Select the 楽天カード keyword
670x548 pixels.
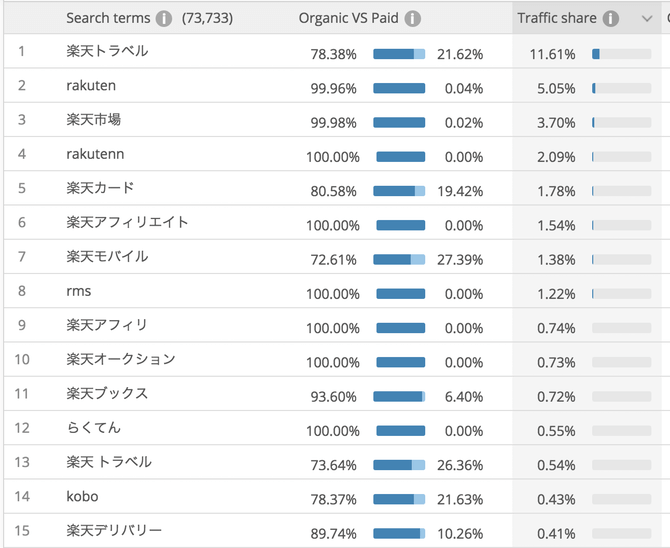pos(100,189)
